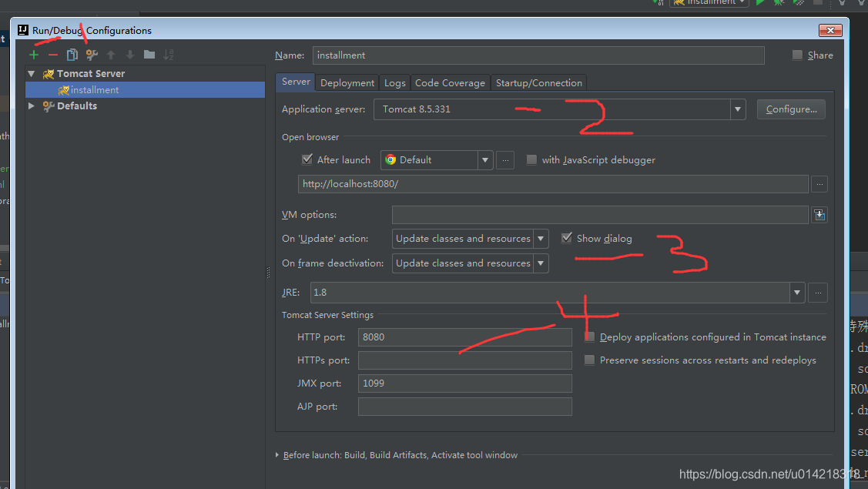The height and width of the screenshot is (489, 868).
Task: Switch to the Server tab
Action: point(296,82)
